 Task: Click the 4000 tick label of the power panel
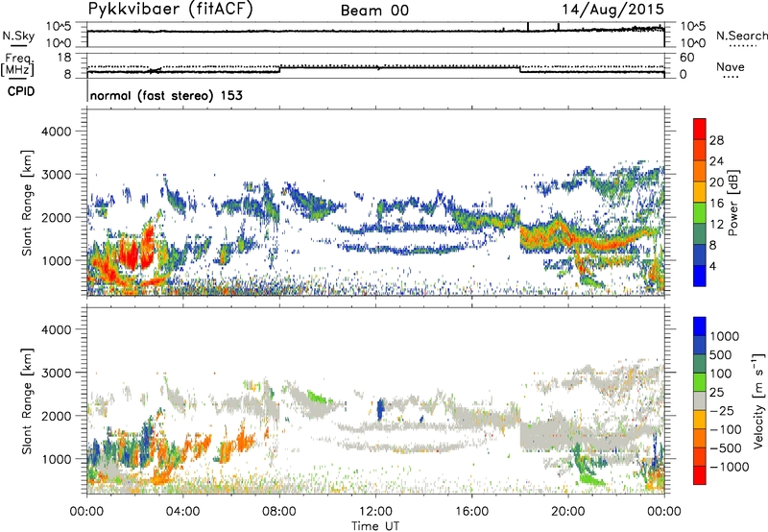pyautogui.click(x=57, y=132)
